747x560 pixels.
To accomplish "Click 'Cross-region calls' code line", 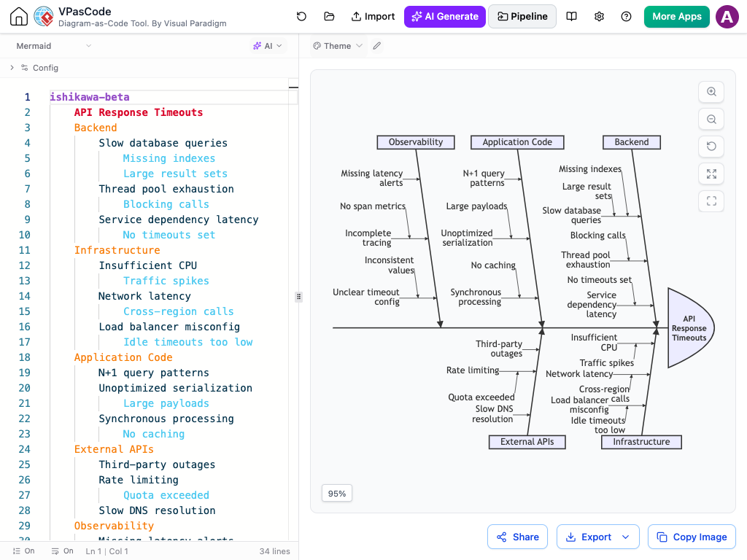I will (179, 311).
